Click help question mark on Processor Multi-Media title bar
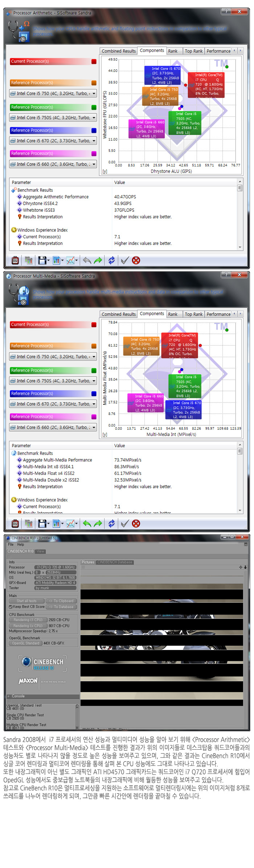Image resolution: width=254 pixels, height=868 pixels. [x=226, y=274]
